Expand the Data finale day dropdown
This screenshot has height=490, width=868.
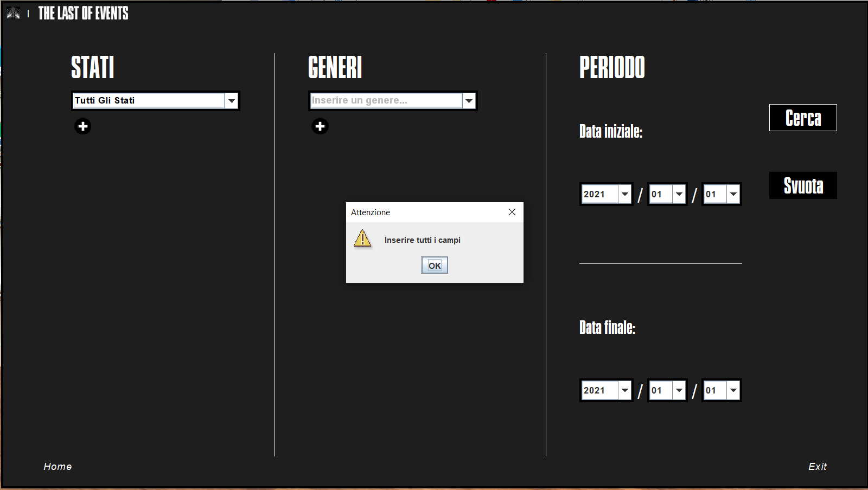[x=733, y=390]
